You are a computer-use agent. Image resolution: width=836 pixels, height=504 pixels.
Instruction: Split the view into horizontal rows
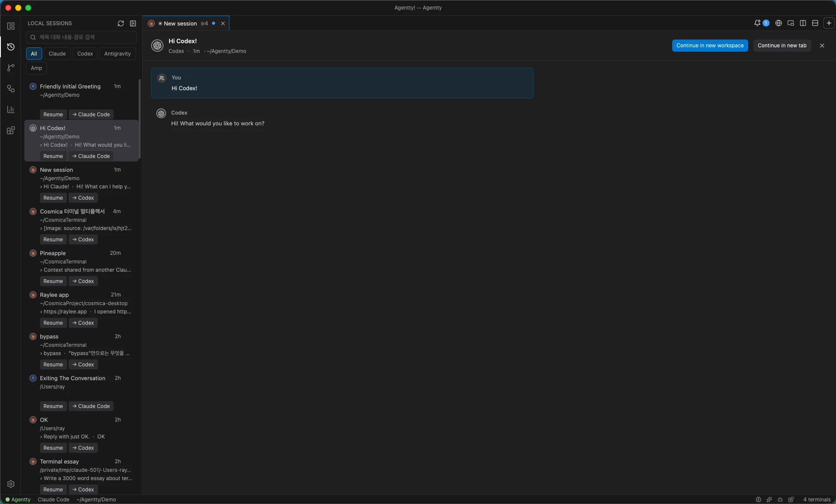(815, 23)
